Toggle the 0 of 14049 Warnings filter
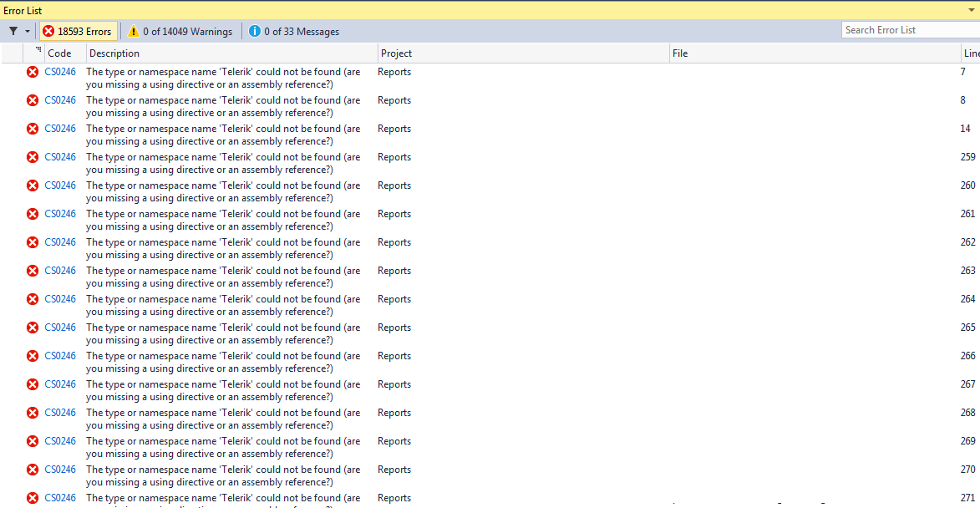Image resolution: width=980 pixels, height=508 pixels. [180, 31]
